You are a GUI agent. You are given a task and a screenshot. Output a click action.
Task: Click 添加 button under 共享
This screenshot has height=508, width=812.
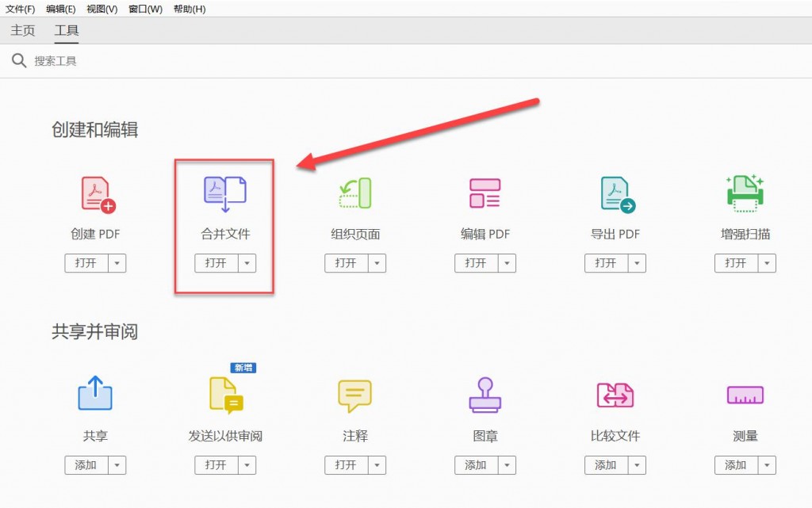(86, 465)
